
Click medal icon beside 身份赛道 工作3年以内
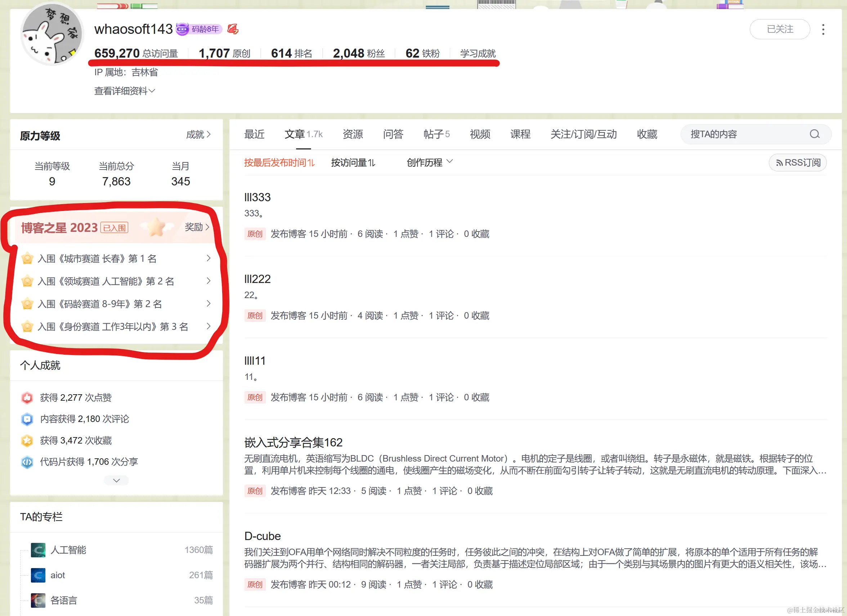coord(27,327)
